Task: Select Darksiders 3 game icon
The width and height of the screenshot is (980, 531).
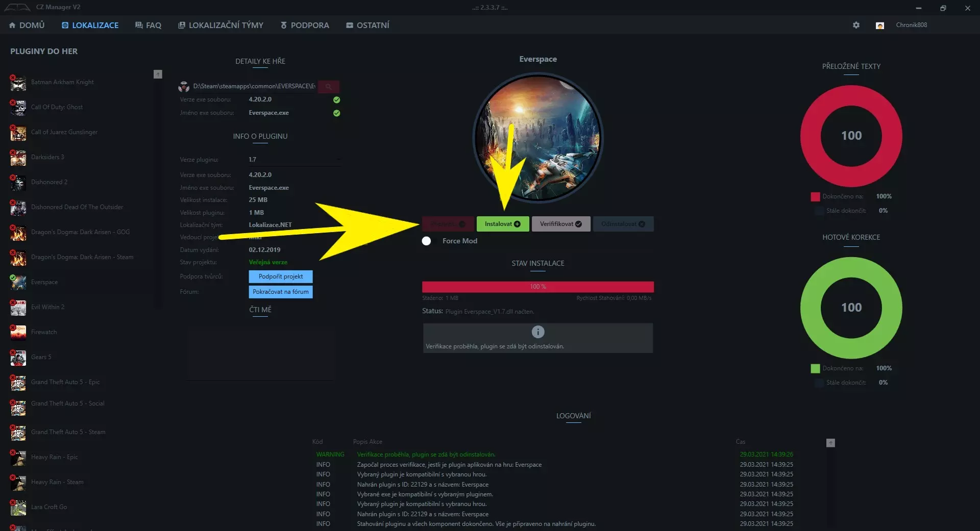Action: (x=18, y=158)
